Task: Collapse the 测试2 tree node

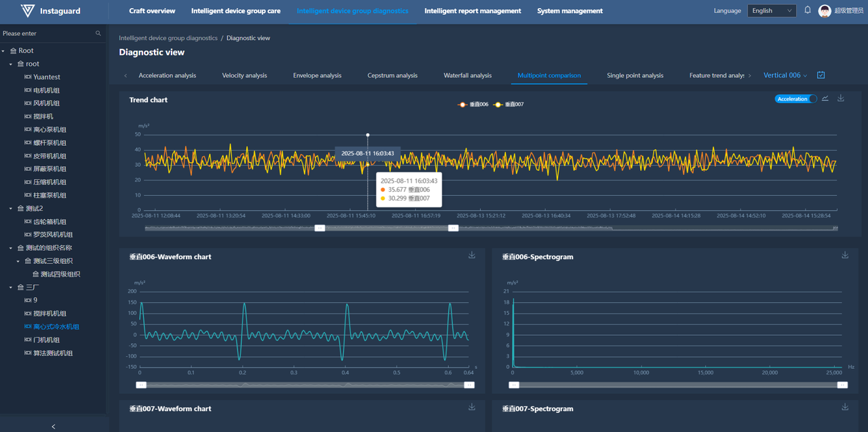Action: click(11, 209)
